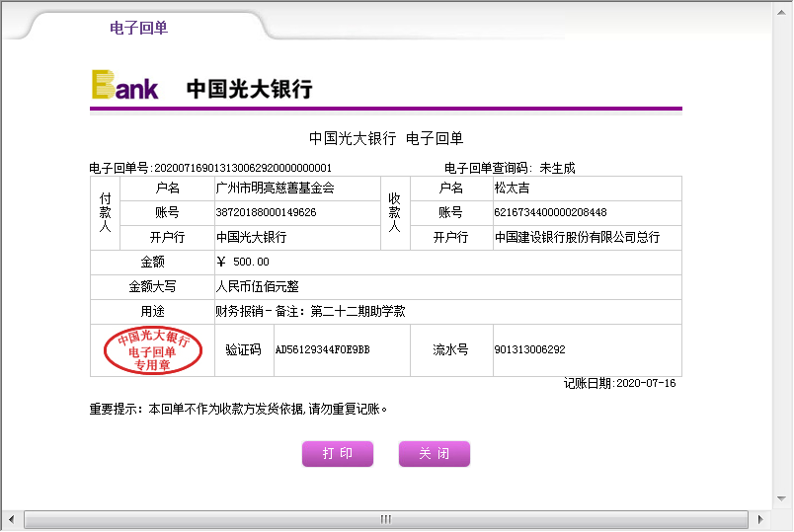Click the purpose text 财务报销-备注：第二十二期助学款
Viewport: 794px width, 532px height.
(x=310, y=311)
